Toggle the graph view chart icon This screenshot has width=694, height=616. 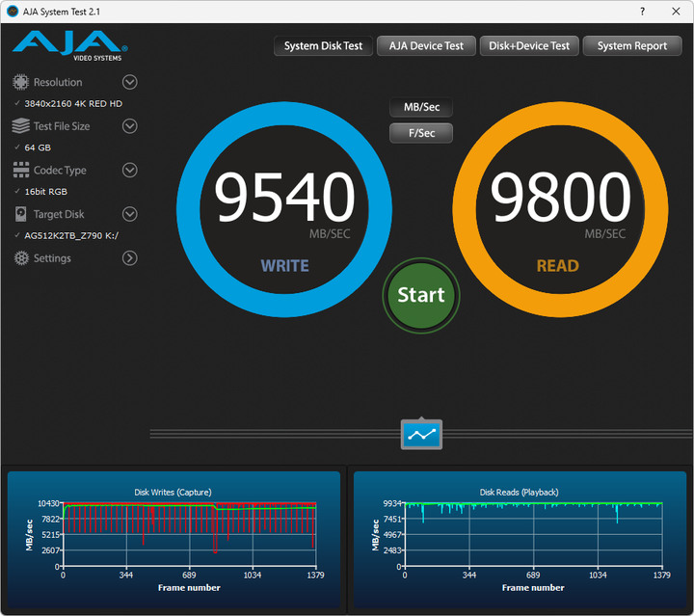(x=421, y=435)
